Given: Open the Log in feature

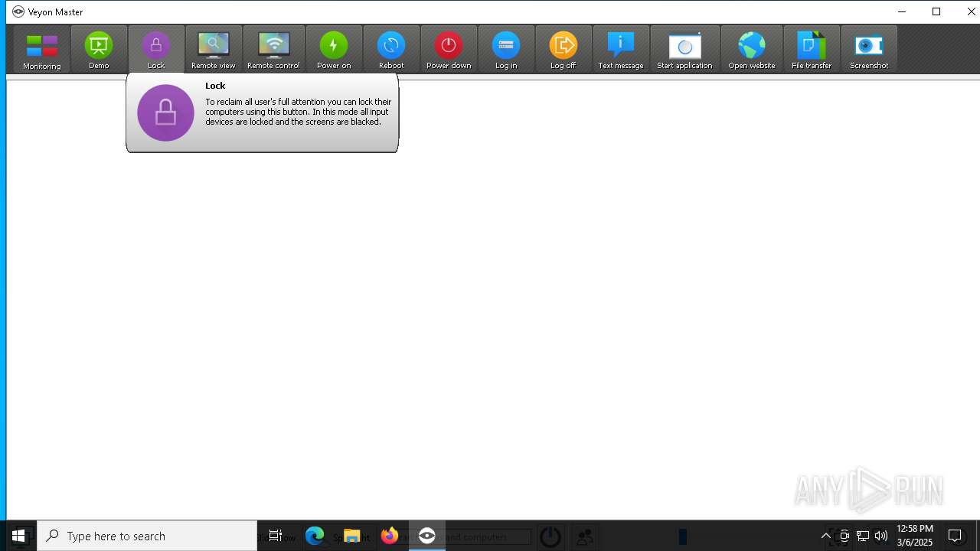Looking at the screenshot, I should (506, 50).
